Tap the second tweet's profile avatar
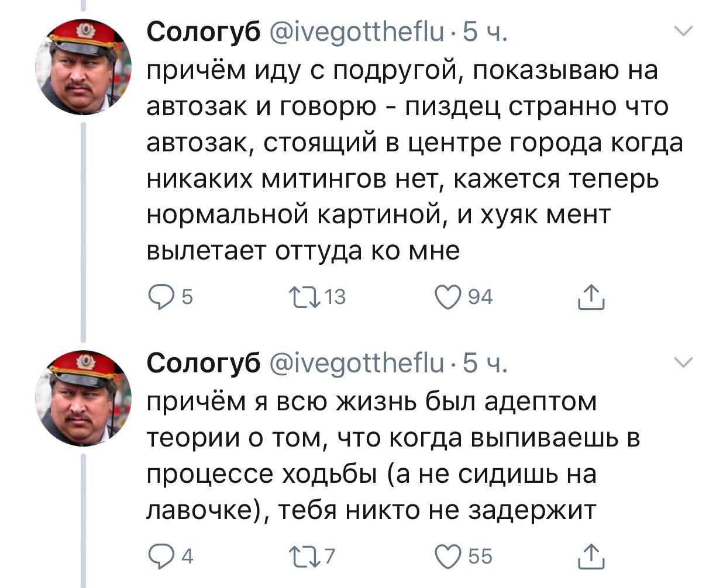Screen dimensions: 723x588 (83, 399)
